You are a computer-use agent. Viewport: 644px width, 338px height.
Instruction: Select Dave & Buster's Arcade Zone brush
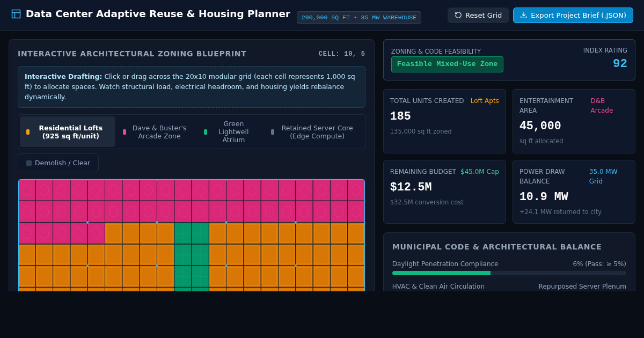pyautogui.click(x=156, y=132)
